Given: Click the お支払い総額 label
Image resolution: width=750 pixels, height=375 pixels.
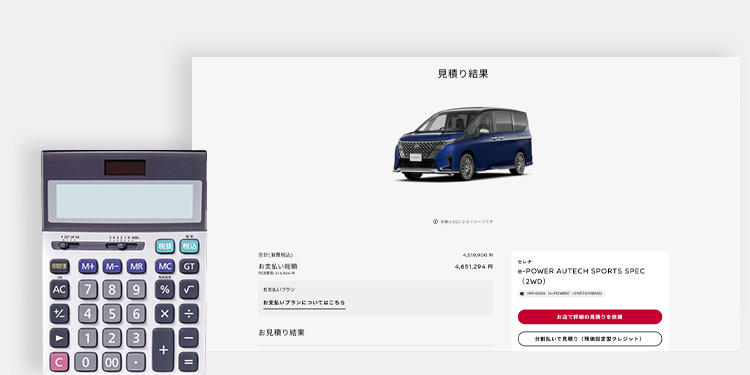Looking at the screenshot, I should tap(278, 266).
